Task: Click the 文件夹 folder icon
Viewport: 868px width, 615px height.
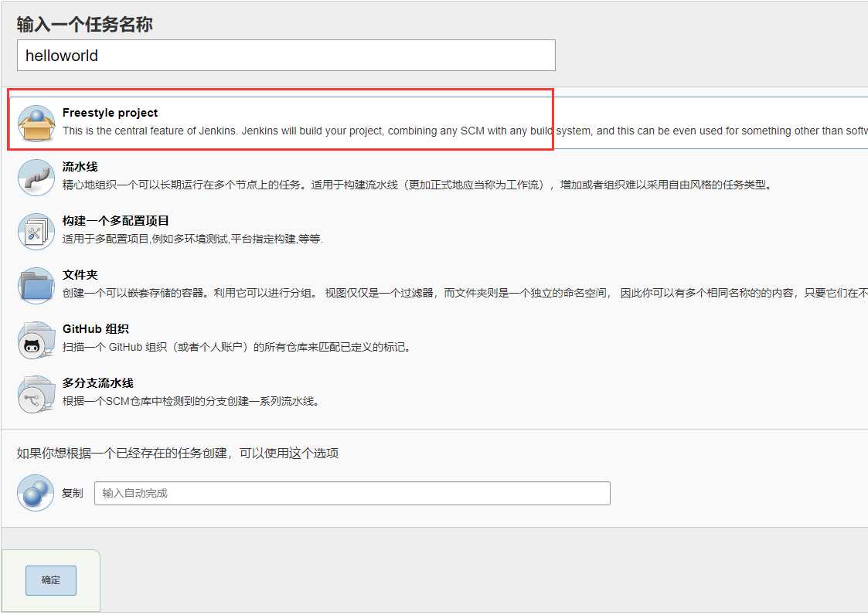Action: pyautogui.click(x=36, y=286)
